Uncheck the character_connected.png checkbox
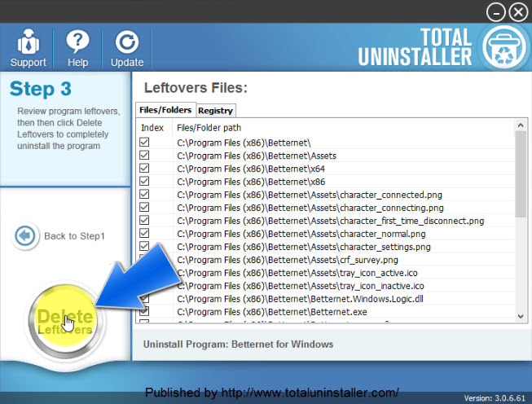532x404 pixels. [x=144, y=194]
